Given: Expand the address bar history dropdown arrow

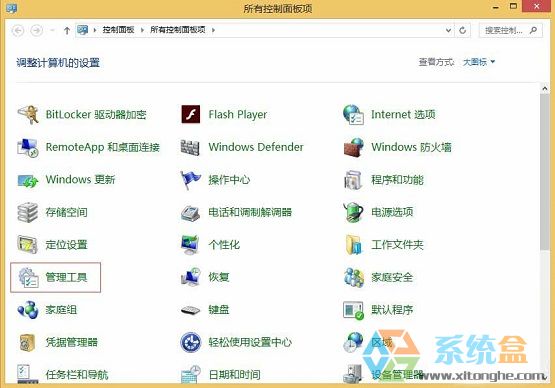Looking at the screenshot, I should click(x=448, y=30).
